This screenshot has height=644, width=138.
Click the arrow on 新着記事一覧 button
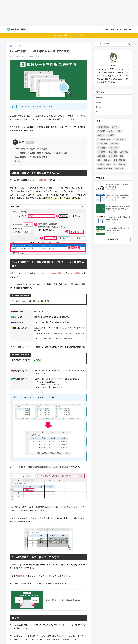click(129, 239)
